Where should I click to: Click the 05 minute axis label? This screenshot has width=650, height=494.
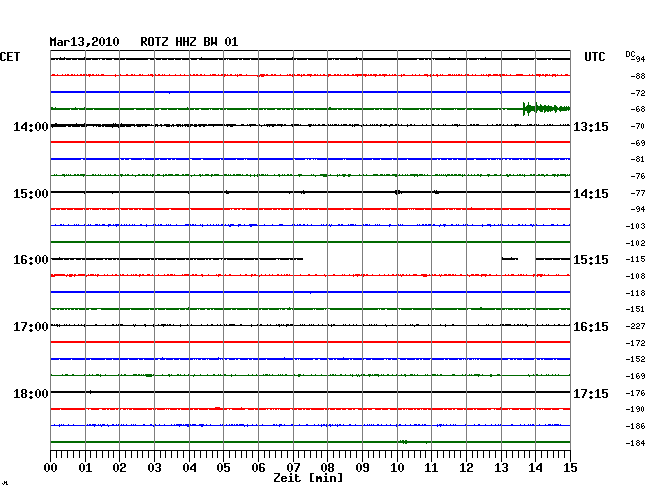(x=223, y=468)
